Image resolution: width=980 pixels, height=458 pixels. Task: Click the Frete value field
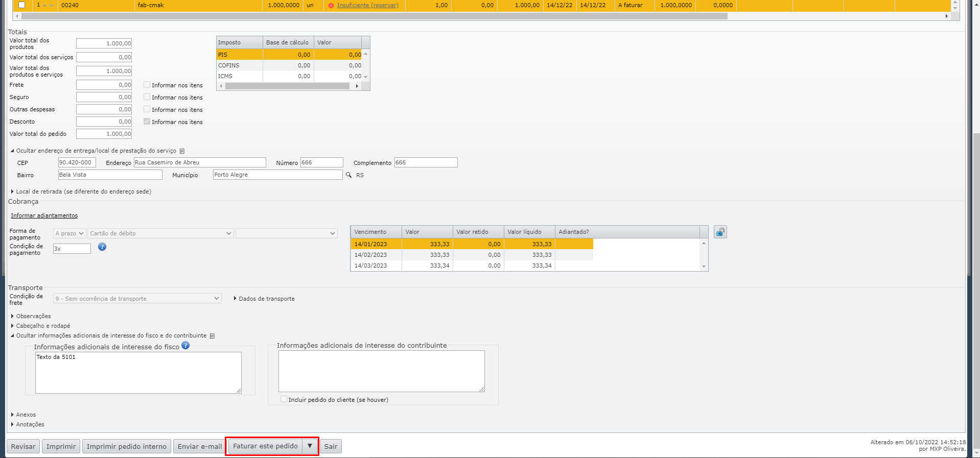pos(104,85)
